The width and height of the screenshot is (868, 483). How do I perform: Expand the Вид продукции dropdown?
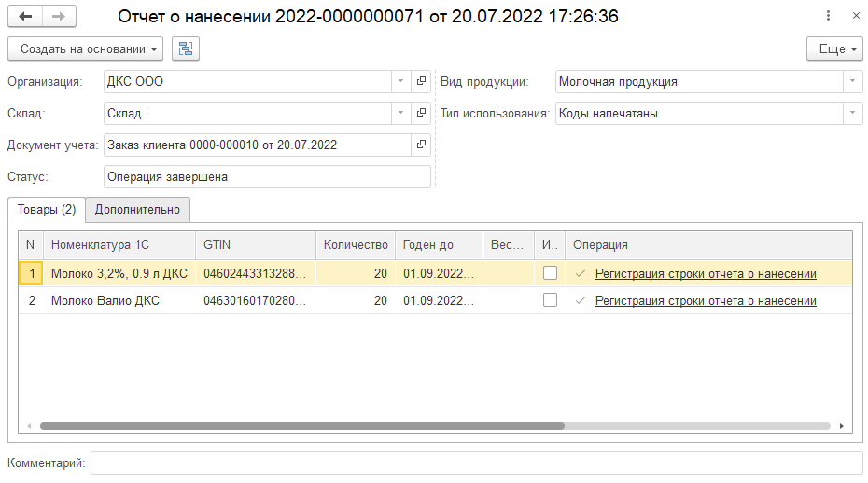coord(852,81)
